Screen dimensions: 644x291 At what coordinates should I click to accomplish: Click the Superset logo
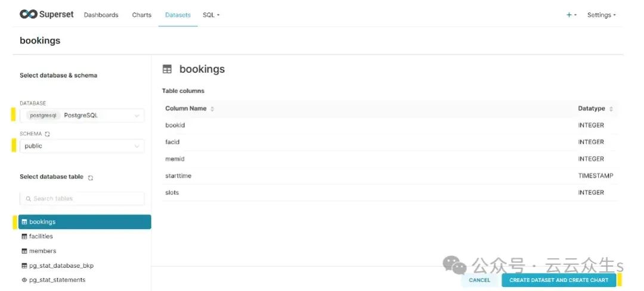[47, 14]
